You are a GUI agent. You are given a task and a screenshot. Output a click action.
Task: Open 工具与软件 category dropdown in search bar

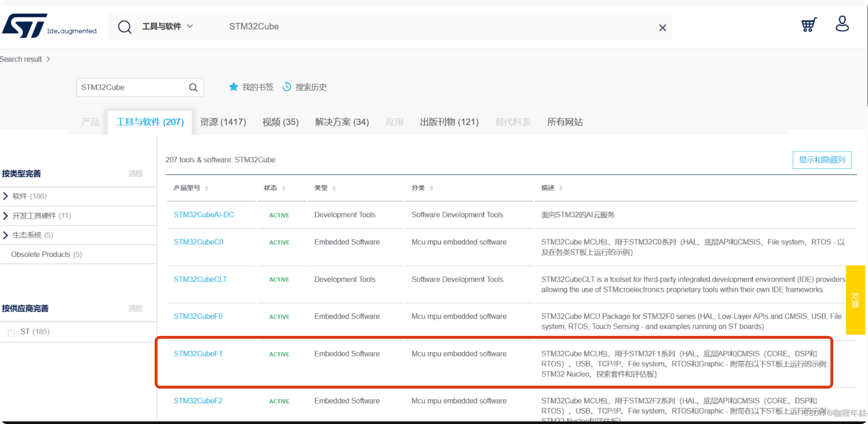click(167, 26)
